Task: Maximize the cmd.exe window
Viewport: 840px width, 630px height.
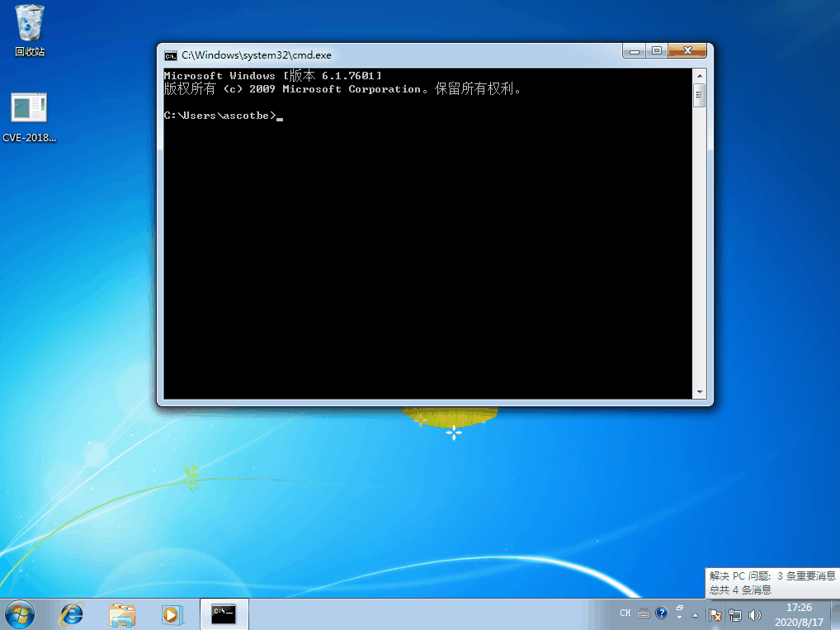Action: (657, 51)
